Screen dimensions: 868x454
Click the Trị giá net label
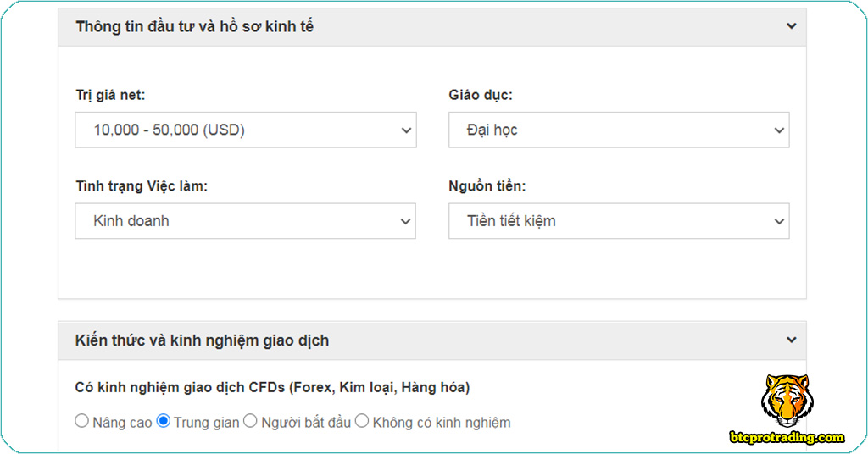pyautogui.click(x=110, y=95)
